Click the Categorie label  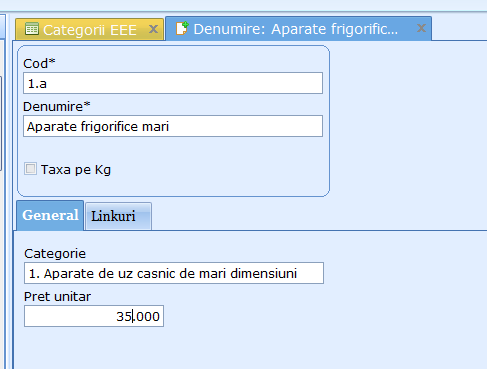[x=55, y=254]
